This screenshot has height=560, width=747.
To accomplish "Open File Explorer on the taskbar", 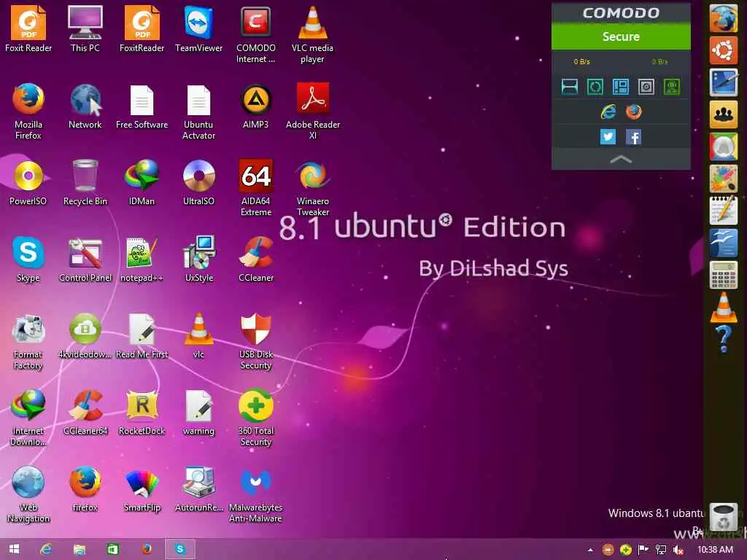I will click(x=79, y=549).
